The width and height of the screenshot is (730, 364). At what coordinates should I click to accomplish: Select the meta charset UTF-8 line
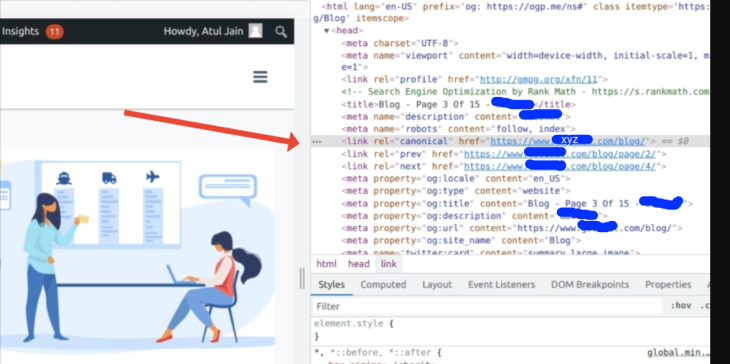pos(400,43)
